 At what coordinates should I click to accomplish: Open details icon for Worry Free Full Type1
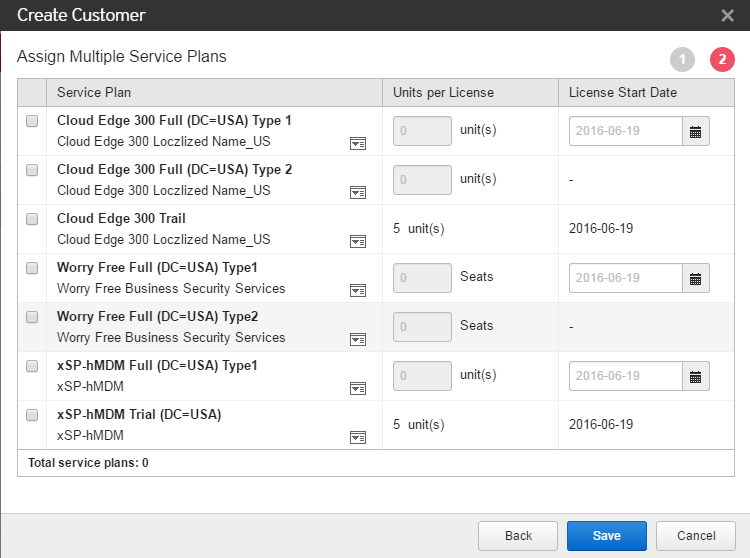point(357,291)
